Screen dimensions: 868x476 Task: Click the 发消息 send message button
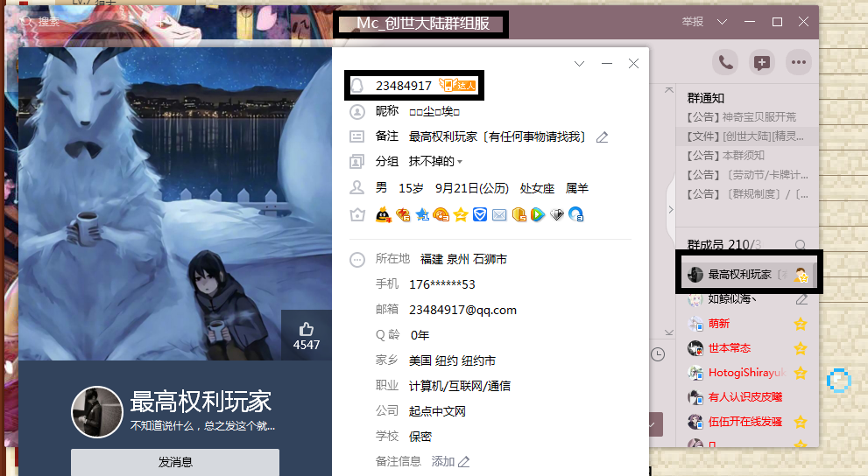175,462
